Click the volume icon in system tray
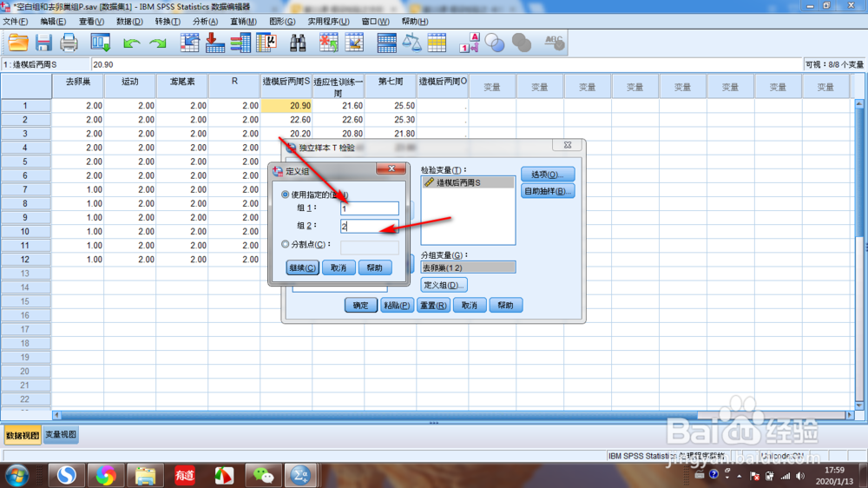Viewport: 868px width, 488px height. click(x=800, y=476)
